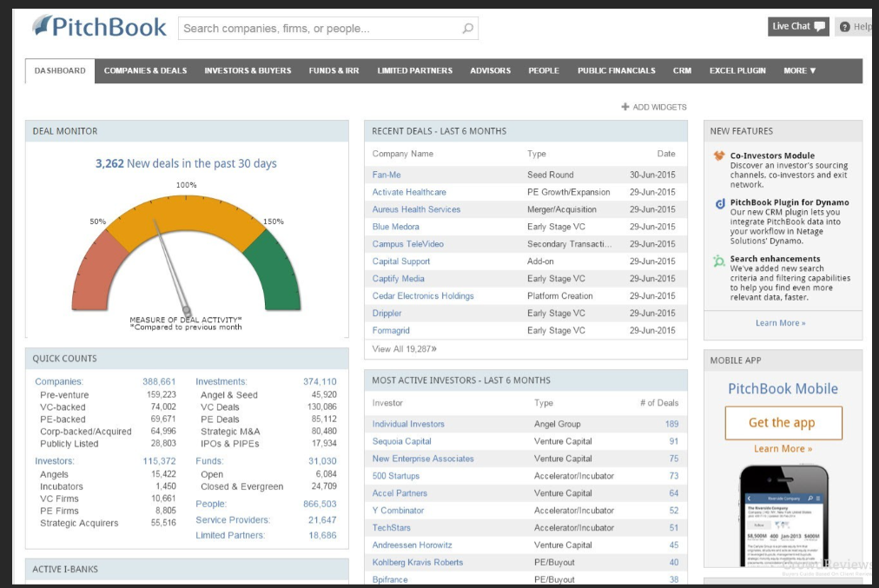Viewport: 879px width, 588px height.
Task: Click the Investors 115,372 count
Action: 159,460
